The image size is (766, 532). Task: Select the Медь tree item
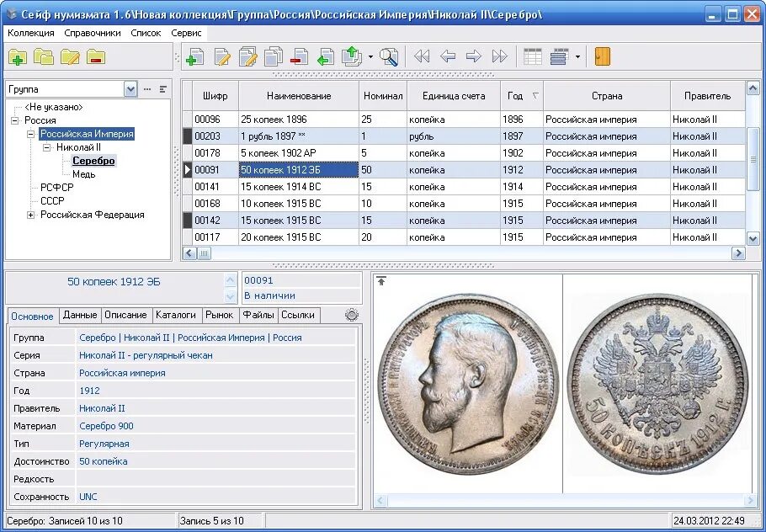point(83,174)
